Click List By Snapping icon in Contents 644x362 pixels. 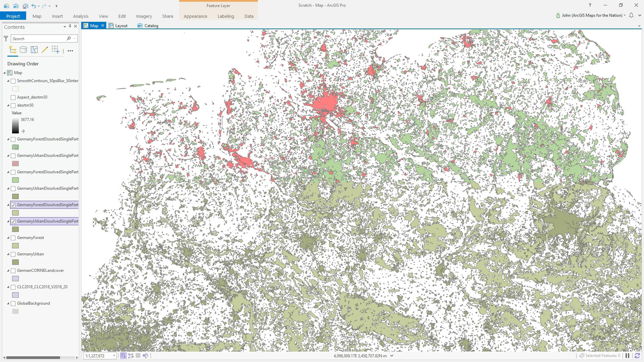pos(56,50)
